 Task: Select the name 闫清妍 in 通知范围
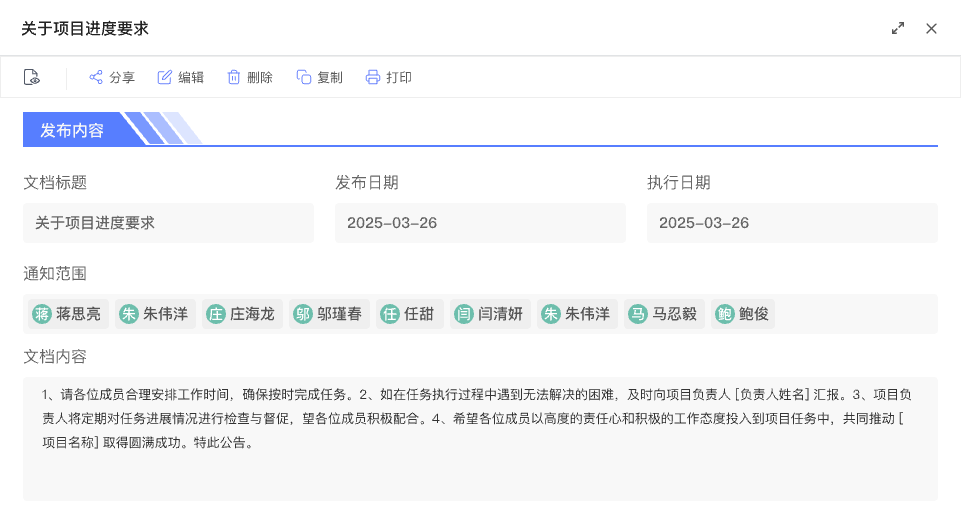coord(501,314)
